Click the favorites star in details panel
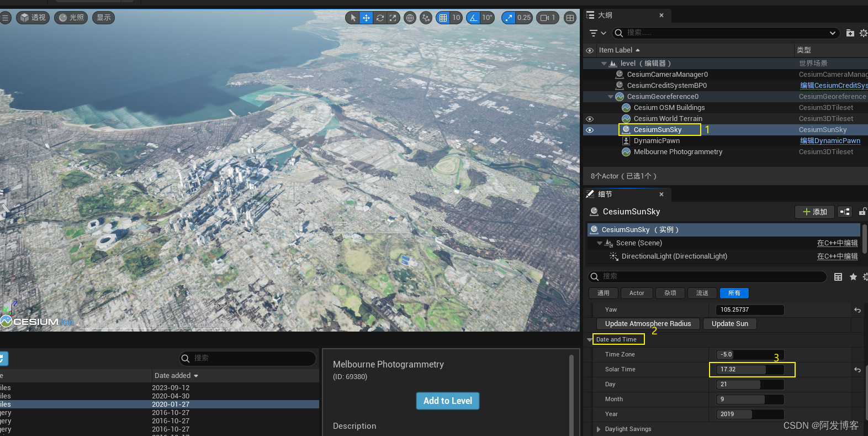The width and height of the screenshot is (868, 436). pos(853,277)
